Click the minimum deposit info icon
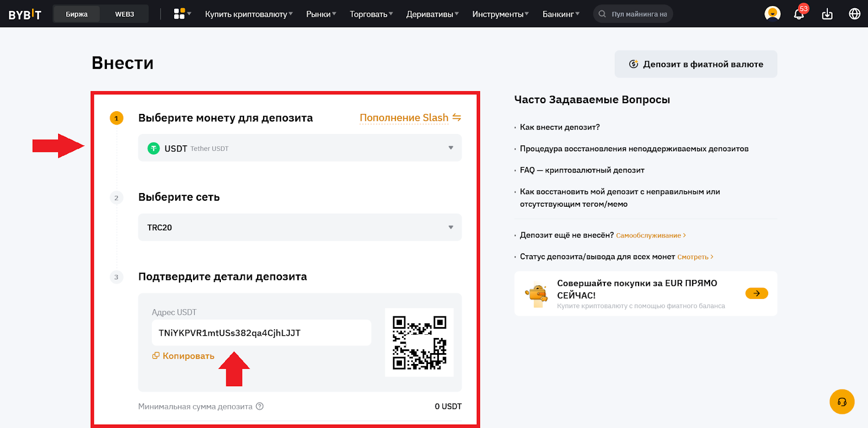 (x=260, y=406)
